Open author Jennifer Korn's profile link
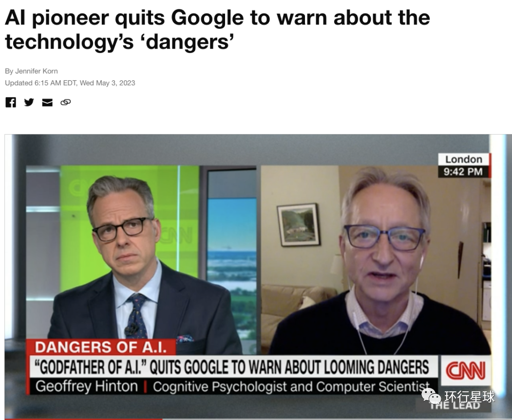512x420 pixels. (36, 71)
